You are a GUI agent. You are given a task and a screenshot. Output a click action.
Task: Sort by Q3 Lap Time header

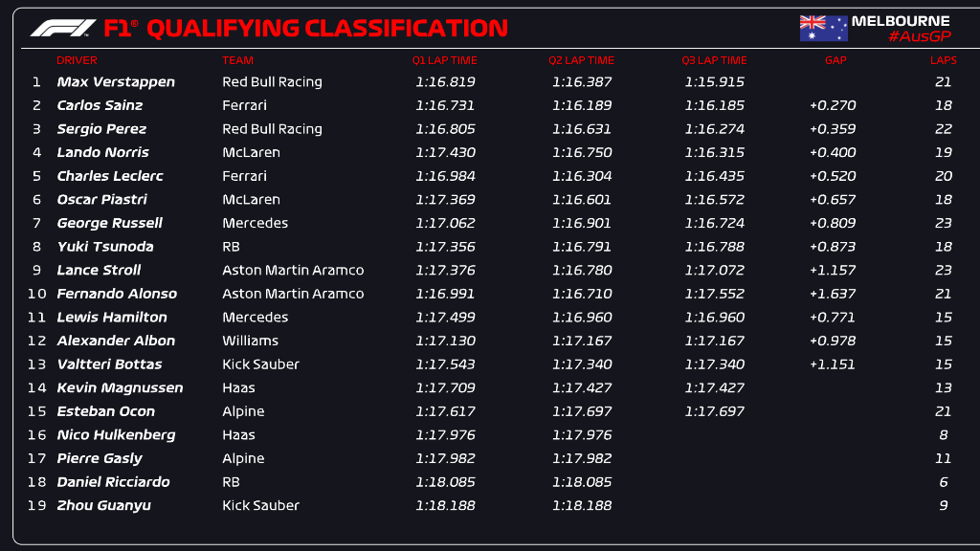(x=714, y=60)
